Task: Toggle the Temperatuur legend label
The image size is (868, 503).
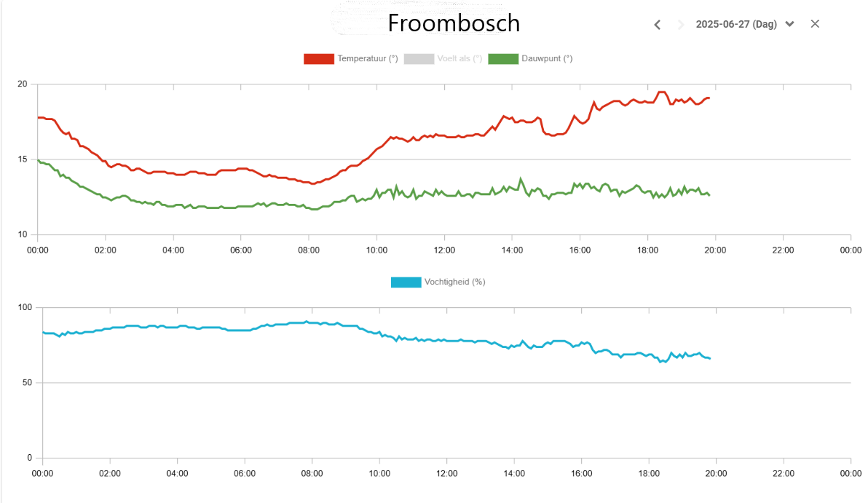Action: click(367, 59)
